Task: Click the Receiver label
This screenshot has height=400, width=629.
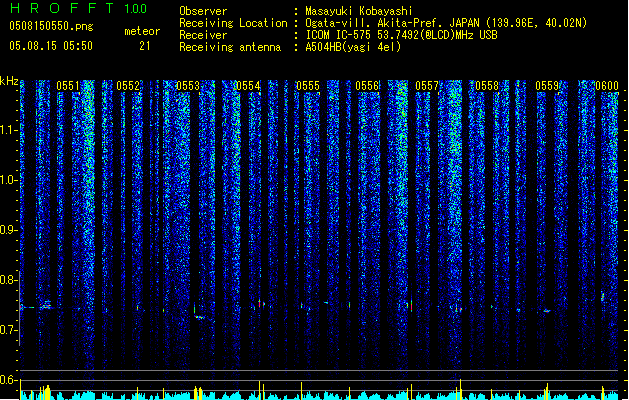Action: coord(203,35)
